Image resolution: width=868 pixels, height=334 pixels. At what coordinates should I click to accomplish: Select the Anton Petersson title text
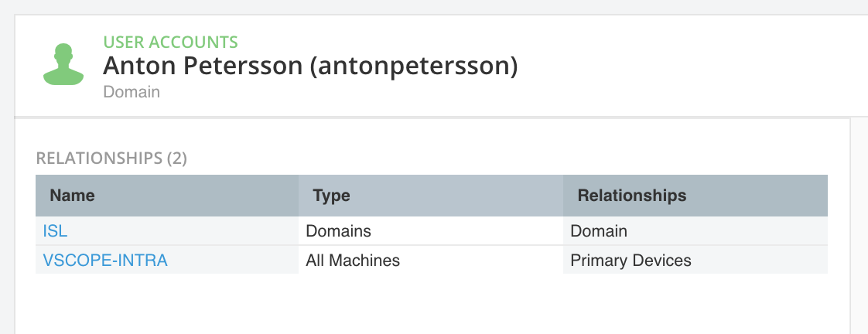[203, 66]
